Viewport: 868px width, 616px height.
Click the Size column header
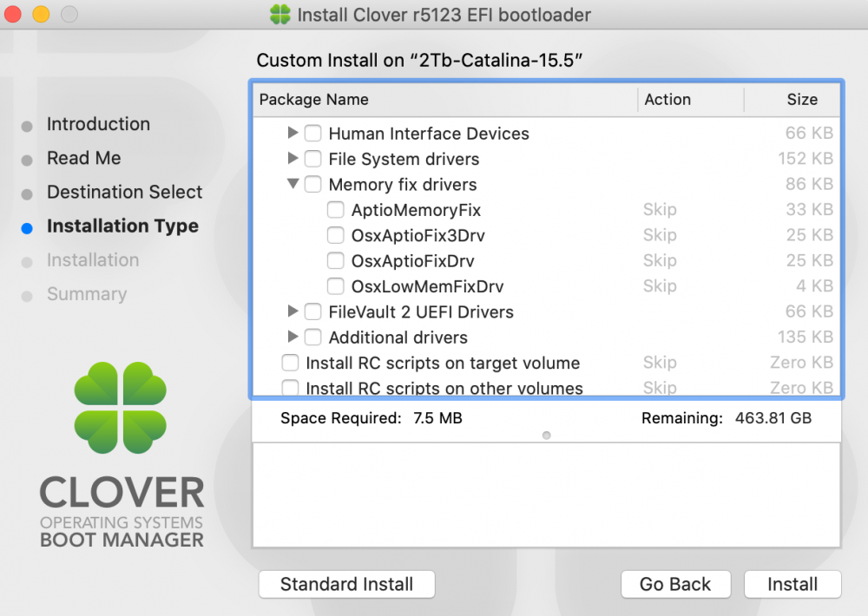(792, 100)
